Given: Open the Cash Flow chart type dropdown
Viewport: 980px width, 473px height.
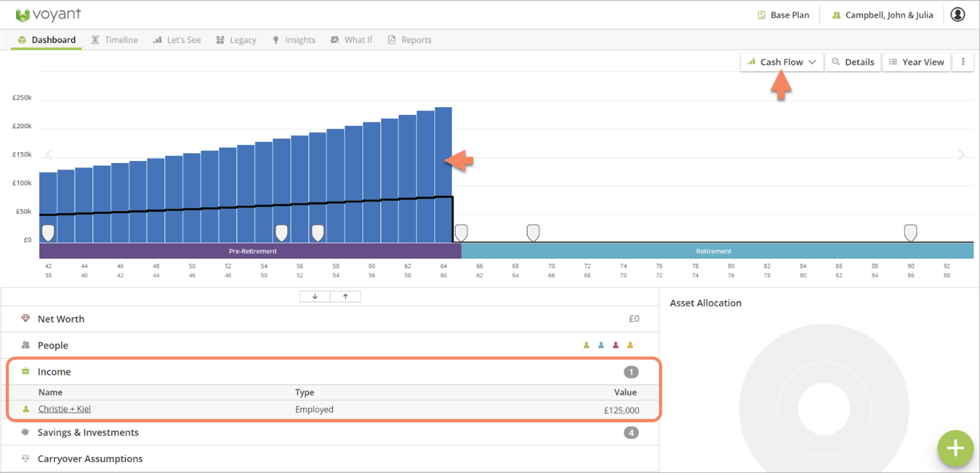Looking at the screenshot, I should click(781, 62).
